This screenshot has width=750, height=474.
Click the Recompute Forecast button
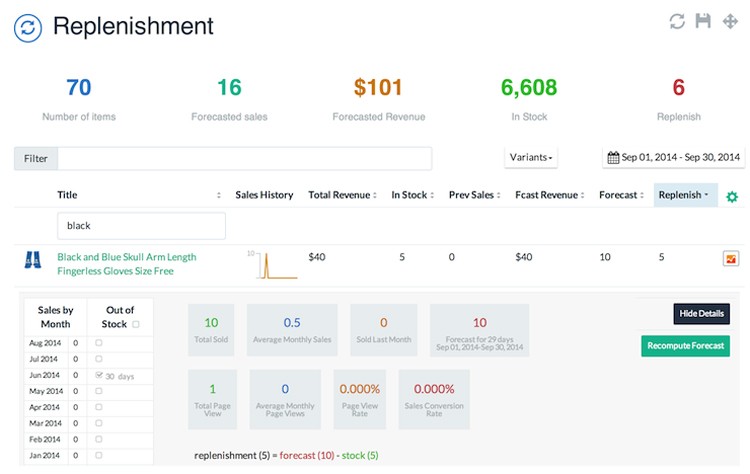click(x=685, y=346)
